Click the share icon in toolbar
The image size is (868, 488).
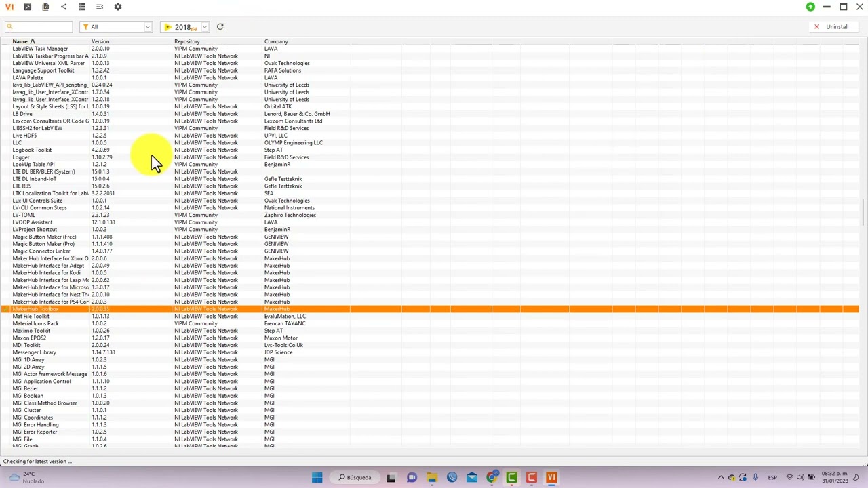click(x=64, y=7)
